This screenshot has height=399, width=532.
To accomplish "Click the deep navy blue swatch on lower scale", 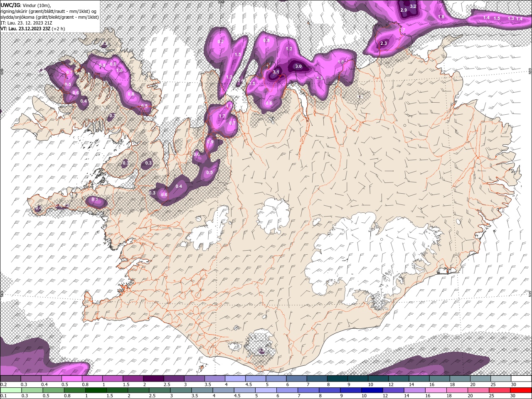I will [x=372, y=390].
